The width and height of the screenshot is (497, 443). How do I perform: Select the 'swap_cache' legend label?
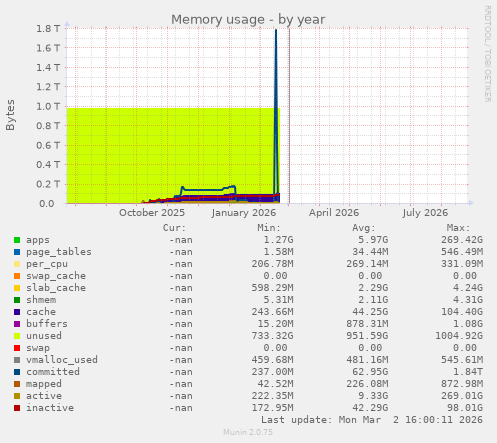coord(56,276)
